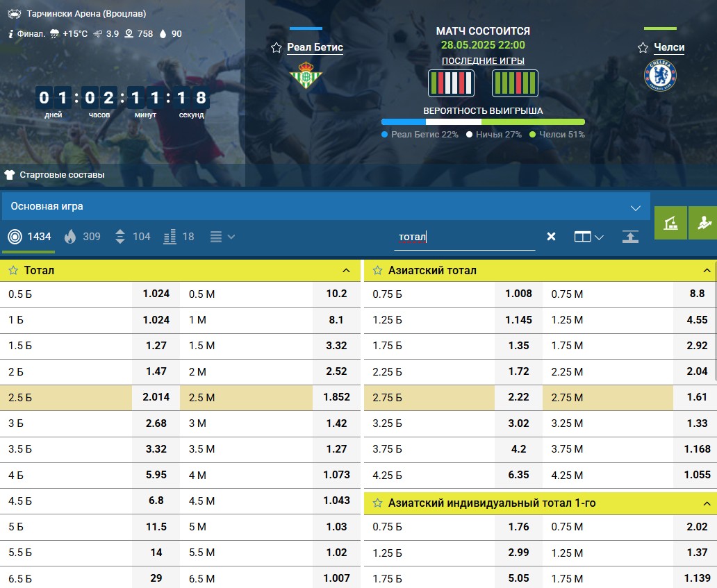
Task: Select the popular flame 309 tab
Action: [x=82, y=237]
